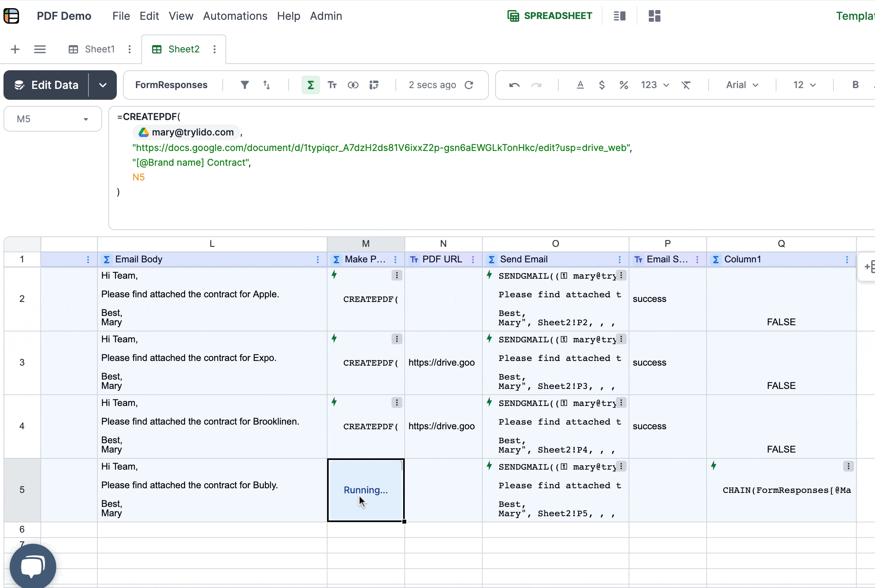Click the filter funnel icon

tap(244, 85)
